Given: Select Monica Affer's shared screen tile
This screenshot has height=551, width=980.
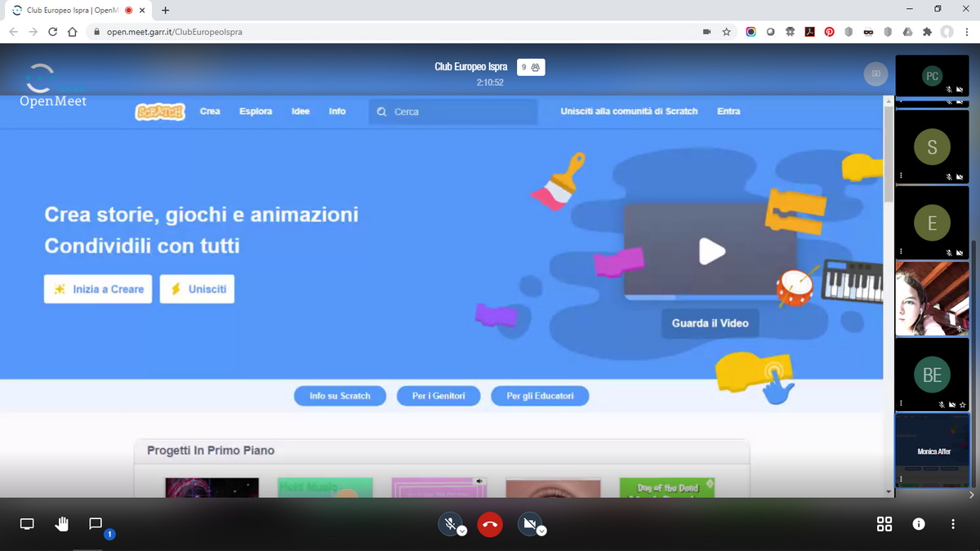Looking at the screenshot, I should pyautogui.click(x=933, y=451).
